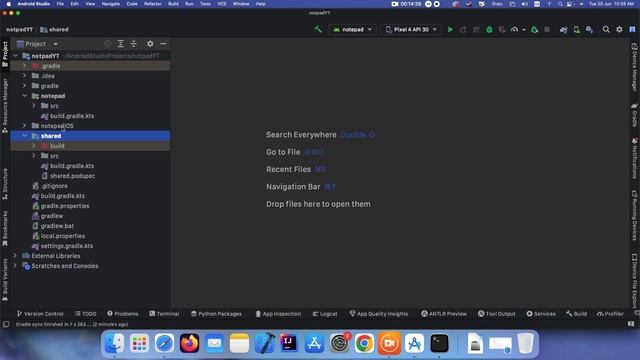
Task: Open the profiler gauge run icon
Action: pyautogui.click(x=514, y=29)
